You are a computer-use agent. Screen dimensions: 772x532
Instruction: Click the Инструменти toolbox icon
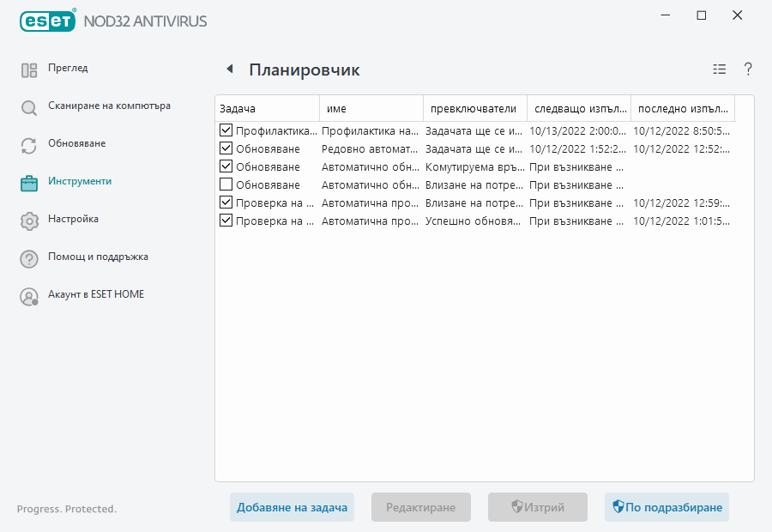point(28,181)
